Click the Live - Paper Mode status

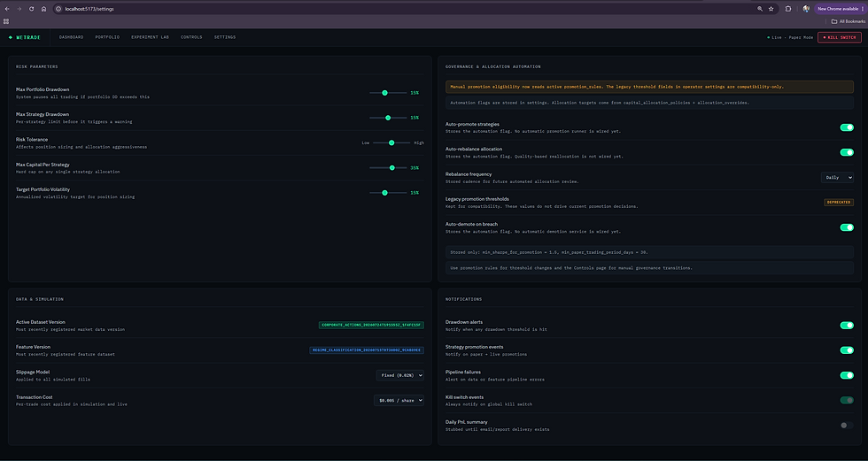(790, 37)
